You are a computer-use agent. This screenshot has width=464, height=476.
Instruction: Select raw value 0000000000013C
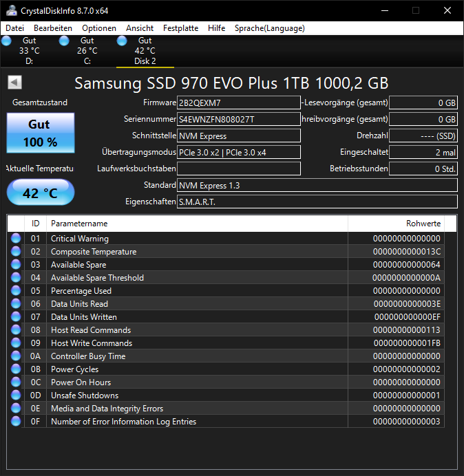click(407, 252)
